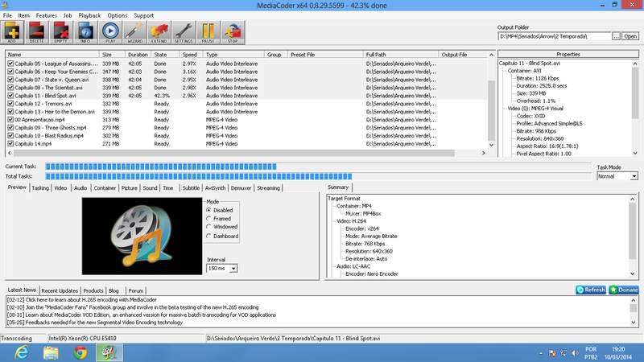Show hidden tray icons arrow

pos(540,353)
